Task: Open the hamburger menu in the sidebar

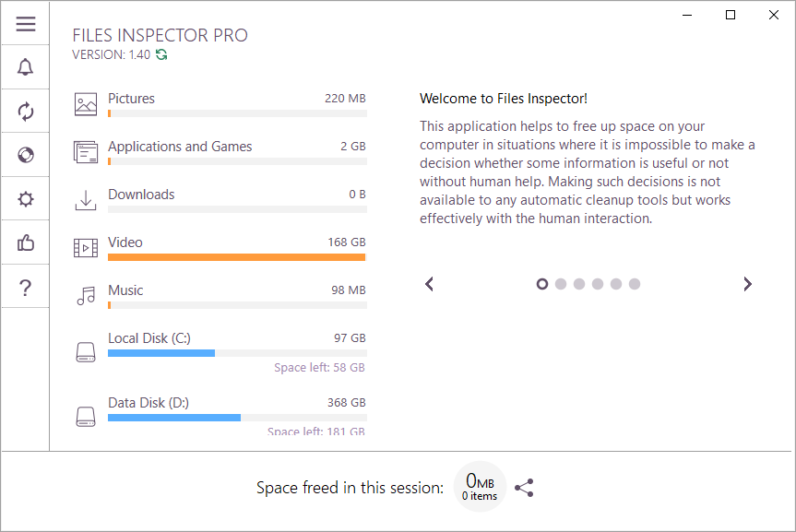Action: coord(26,23)
